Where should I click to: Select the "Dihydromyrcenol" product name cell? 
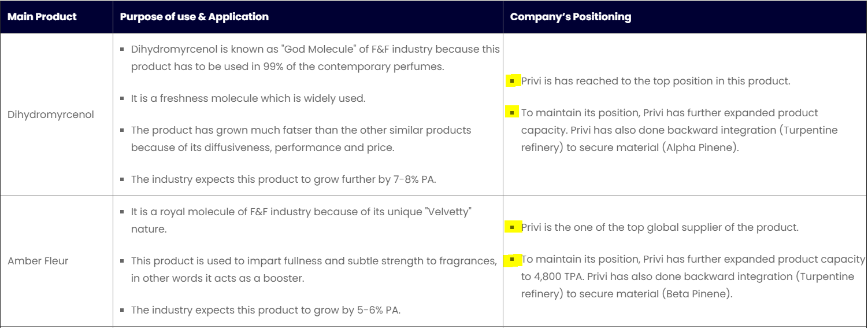click(51, 115)
